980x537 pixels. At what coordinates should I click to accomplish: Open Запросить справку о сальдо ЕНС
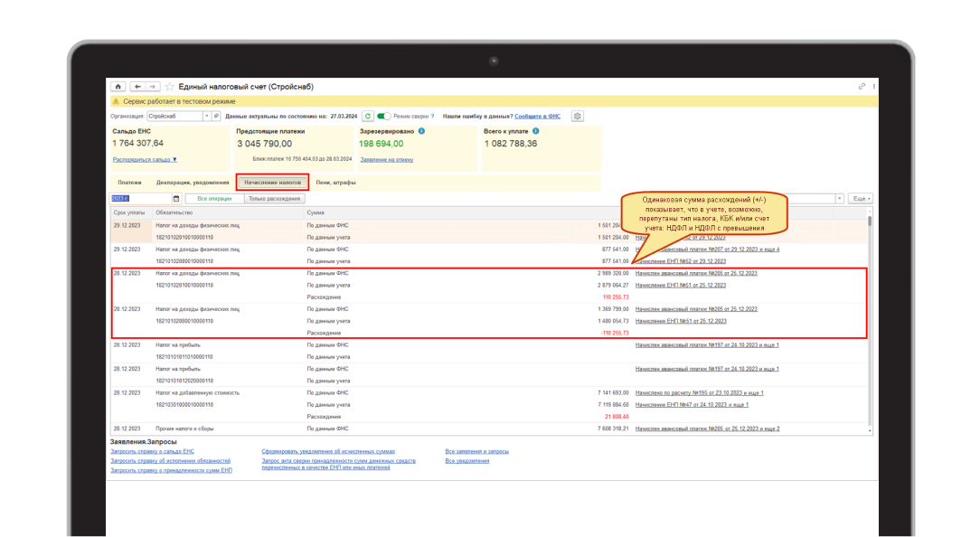[x=152, y=450]
